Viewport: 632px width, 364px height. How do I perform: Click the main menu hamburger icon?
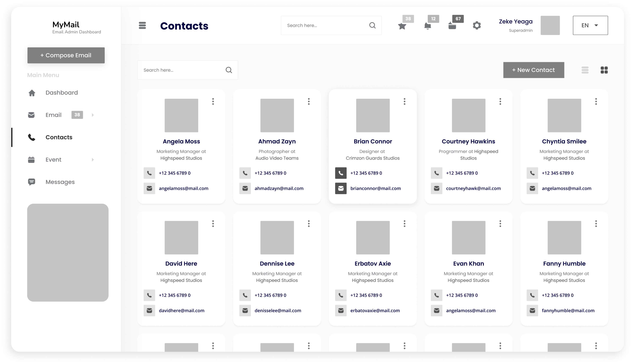tap(142, 25)
